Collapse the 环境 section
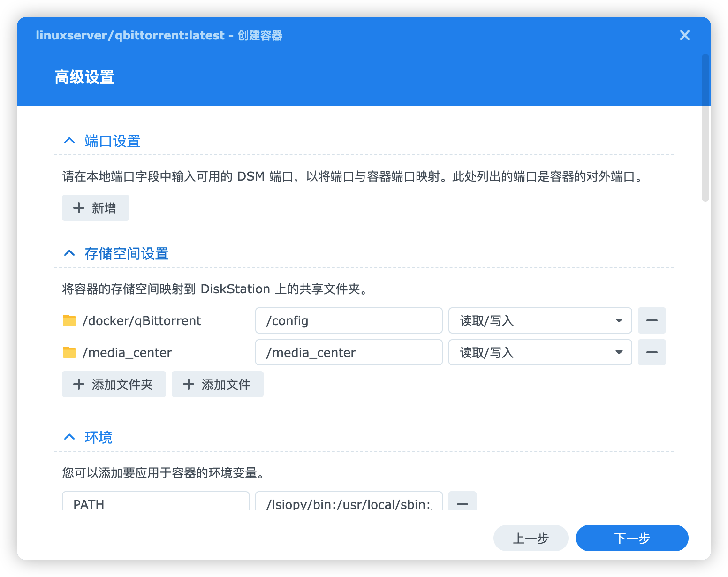 69,437
